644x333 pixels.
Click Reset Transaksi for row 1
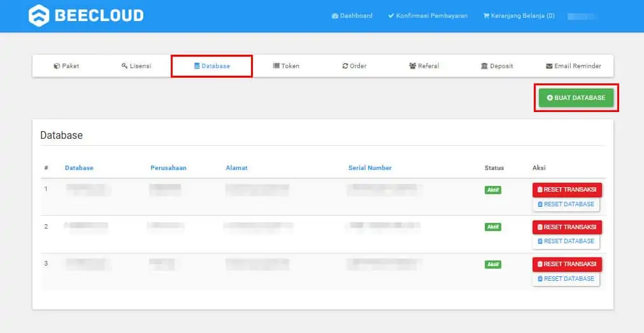click(567, 190)
